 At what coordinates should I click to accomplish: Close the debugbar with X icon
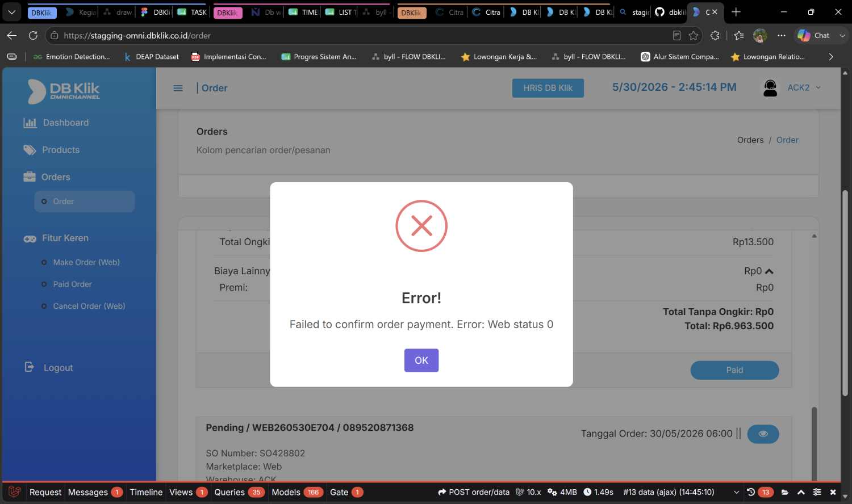(x=833, y=492)
